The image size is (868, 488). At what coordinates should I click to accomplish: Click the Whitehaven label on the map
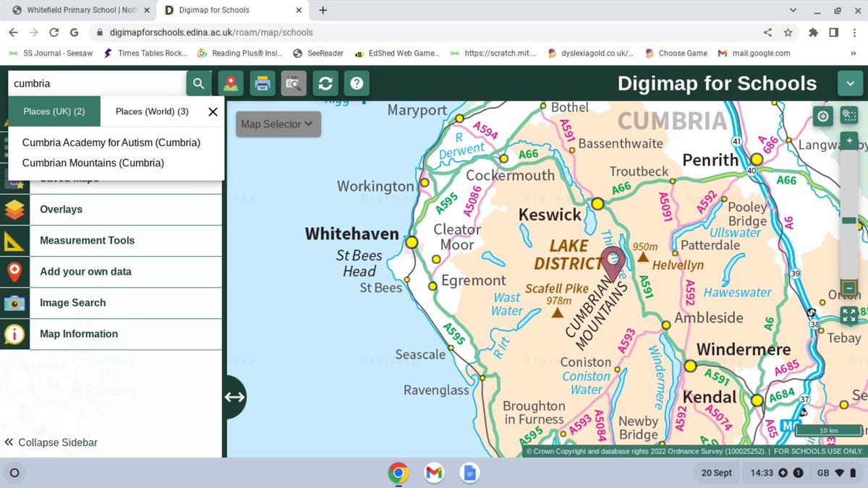click(352, 234)
